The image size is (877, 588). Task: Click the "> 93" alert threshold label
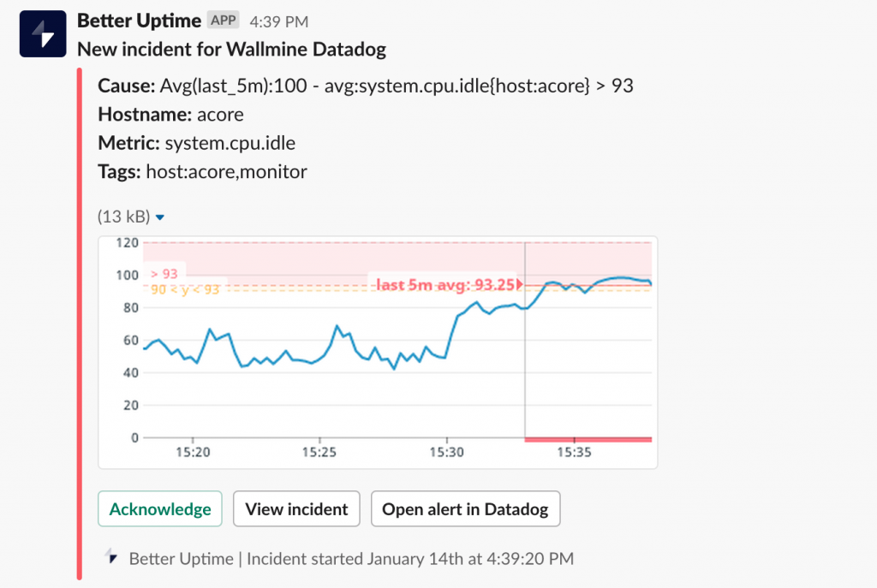[164, 274]
